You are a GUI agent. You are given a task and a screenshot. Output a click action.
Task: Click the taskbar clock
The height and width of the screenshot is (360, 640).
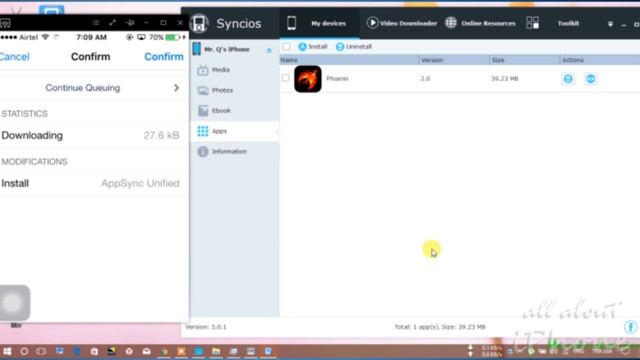(x=602, y=351)
